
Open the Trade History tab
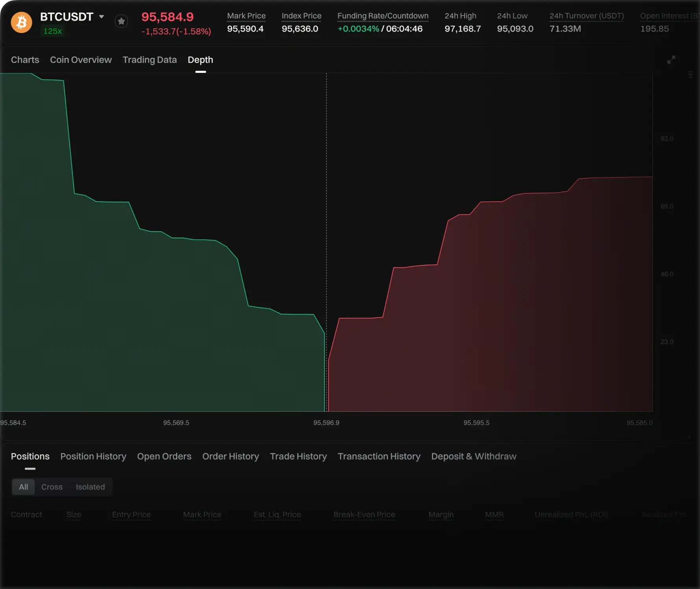click(298, 456)
